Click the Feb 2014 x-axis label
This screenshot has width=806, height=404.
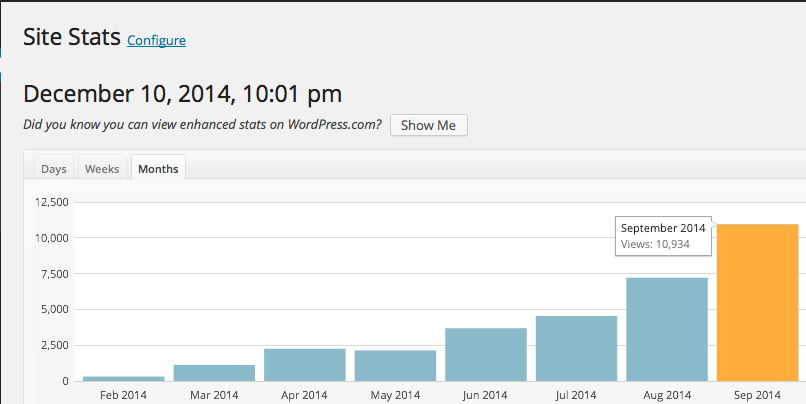pyautogui.click(x=124, y=396)
